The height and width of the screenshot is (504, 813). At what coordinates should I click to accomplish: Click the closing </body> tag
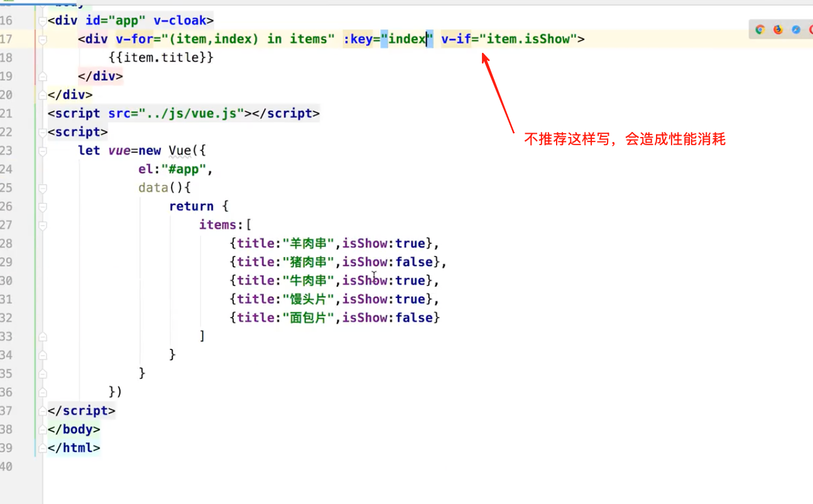(x=74, y=429)
